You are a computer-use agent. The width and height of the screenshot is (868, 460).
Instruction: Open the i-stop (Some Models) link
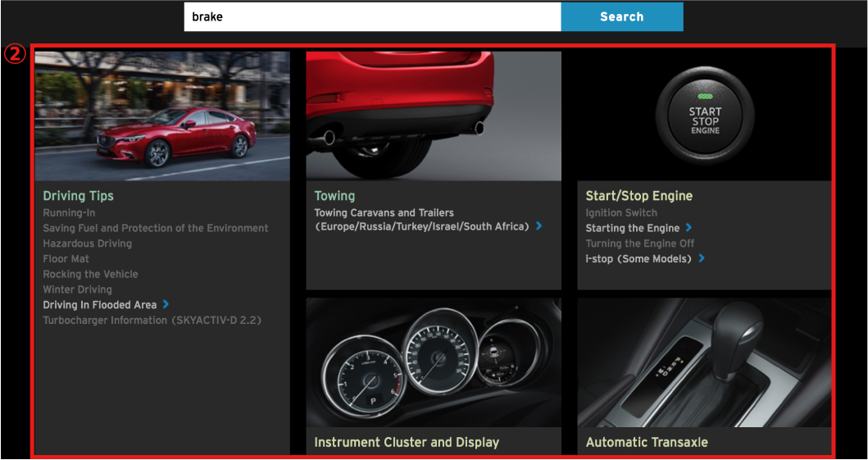[x=638, y=259]
